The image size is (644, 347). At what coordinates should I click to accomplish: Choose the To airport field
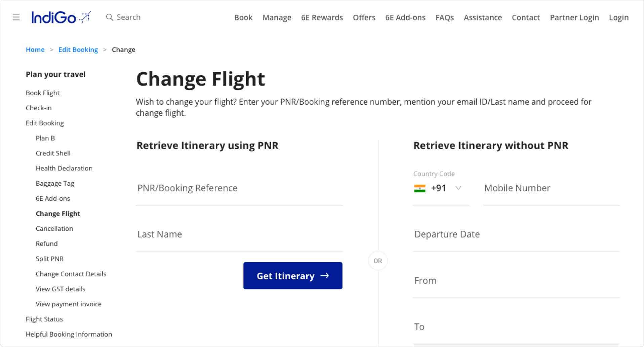(x=516, y=327)
